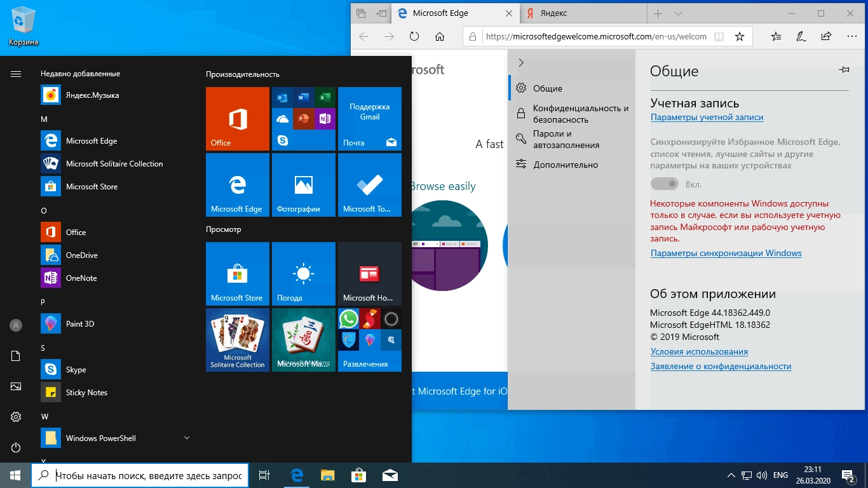
Task: Toggle the sync switch labeled Вкл.
Action: coord(665,184)
